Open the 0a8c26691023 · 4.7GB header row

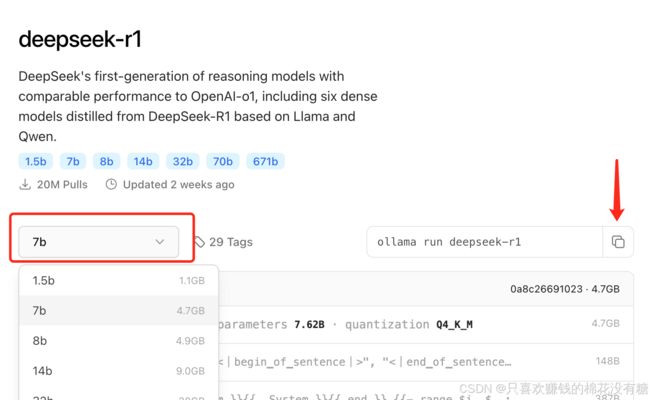[x=426, y=289]
